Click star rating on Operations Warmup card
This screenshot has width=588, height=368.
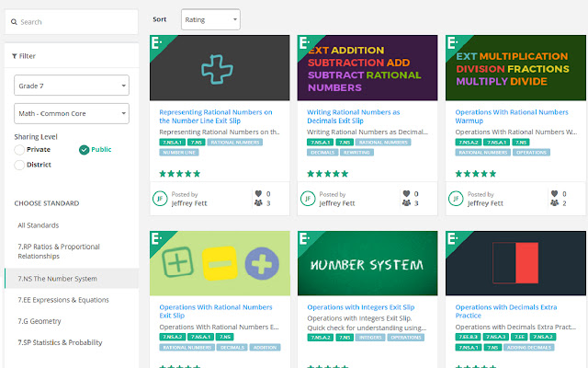(476, 174)
